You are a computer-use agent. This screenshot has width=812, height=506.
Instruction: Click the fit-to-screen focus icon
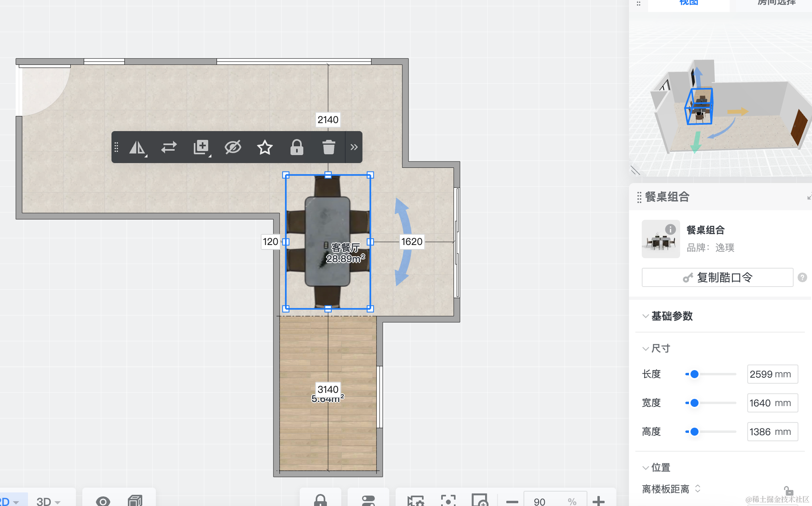(x=448, y=500)
